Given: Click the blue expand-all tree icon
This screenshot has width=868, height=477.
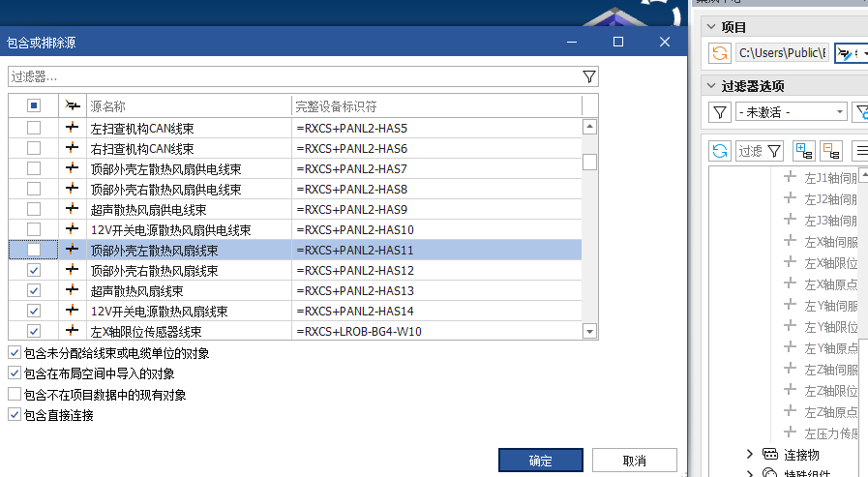Looking at the screenshot, I should point(804,151).
